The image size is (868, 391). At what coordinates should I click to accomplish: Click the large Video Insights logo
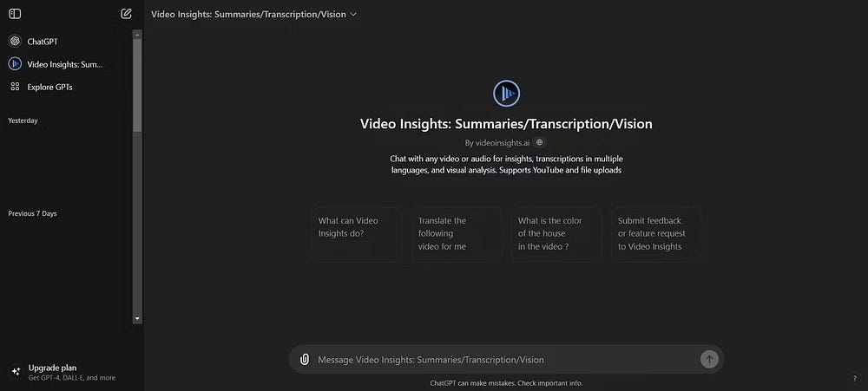coord(507,94)
